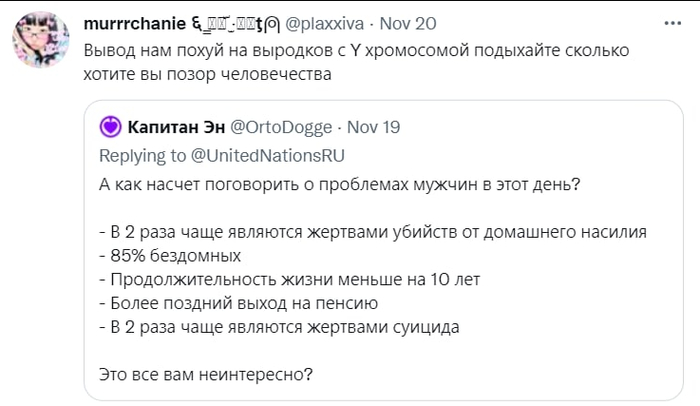Screen dimensions: 700x406
Task: Click the 'Продолжительность жизни' line
Action: click(x=292, y=279)
